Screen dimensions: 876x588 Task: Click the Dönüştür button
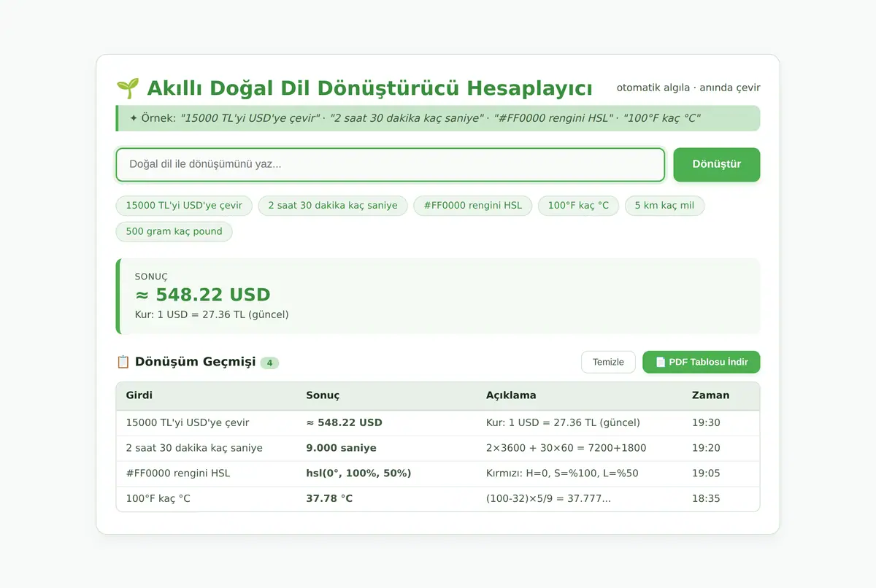point(716,165)
